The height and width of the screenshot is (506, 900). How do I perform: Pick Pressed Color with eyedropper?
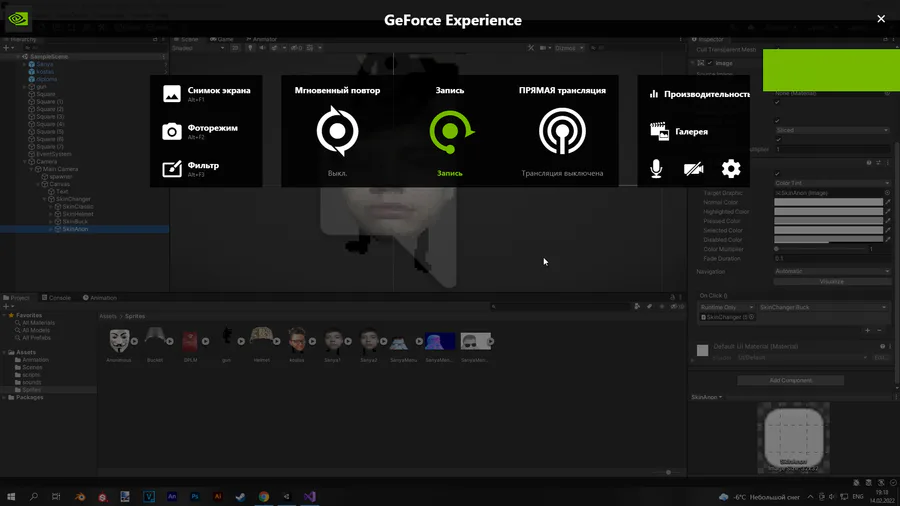[x=887, y=221]
